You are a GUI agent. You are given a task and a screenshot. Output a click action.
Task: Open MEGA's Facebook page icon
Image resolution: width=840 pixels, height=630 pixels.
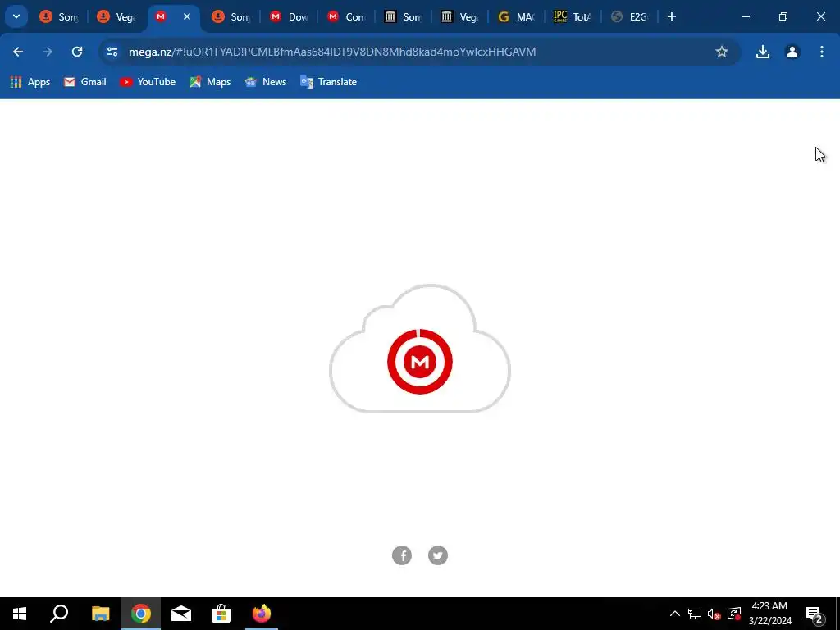(402, 555)
